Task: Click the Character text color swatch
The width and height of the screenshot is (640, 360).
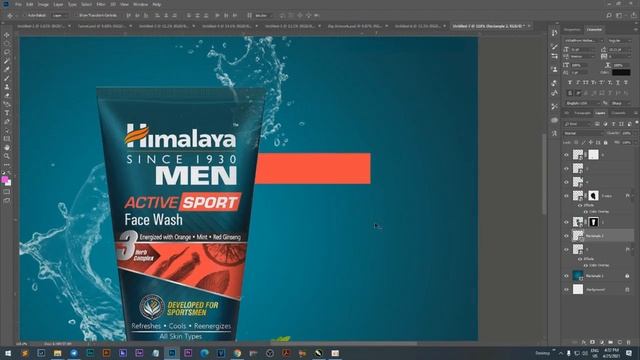Action: click(621, 73)
